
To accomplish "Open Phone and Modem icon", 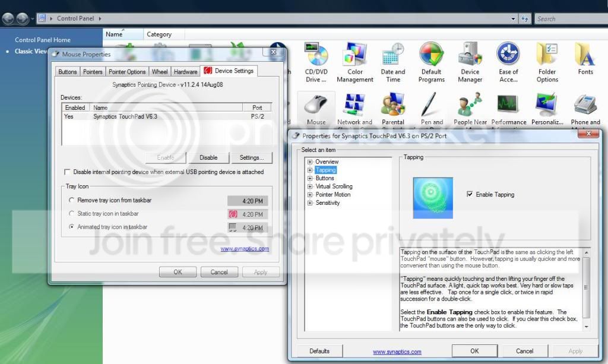I will click(x=585, y=109).
